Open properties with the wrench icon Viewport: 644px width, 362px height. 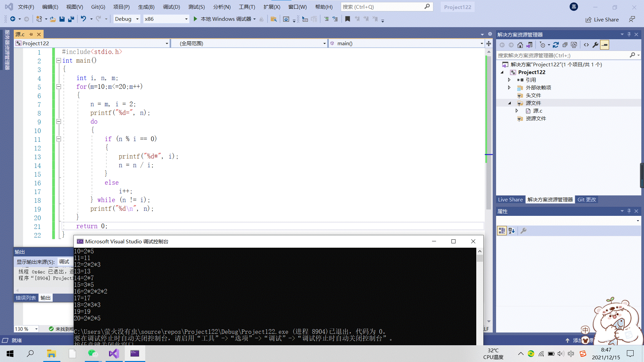[x=595, y=45]
